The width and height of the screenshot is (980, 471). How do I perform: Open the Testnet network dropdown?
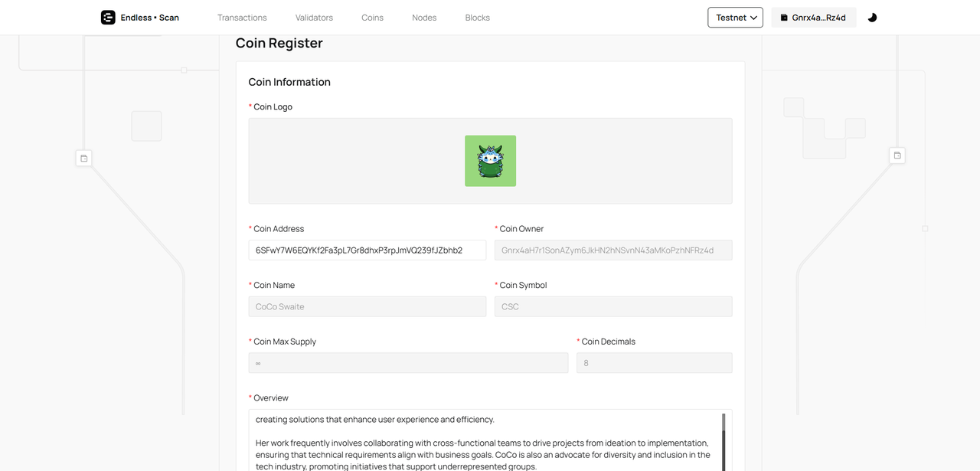[735, 18]
